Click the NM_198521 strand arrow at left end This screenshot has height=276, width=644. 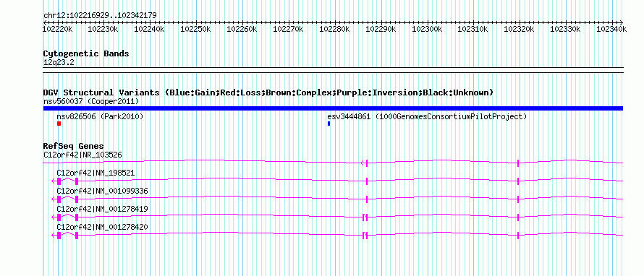54,181
